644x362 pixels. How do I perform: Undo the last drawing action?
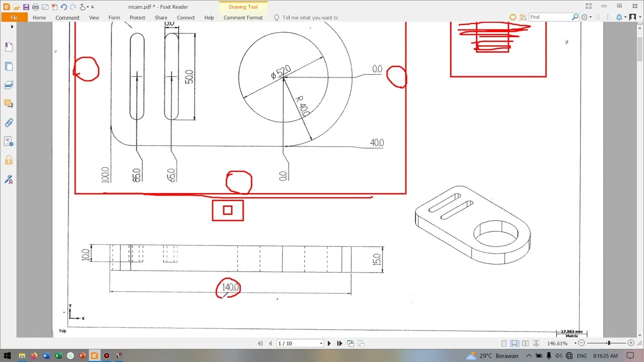[x=64, y=7]
